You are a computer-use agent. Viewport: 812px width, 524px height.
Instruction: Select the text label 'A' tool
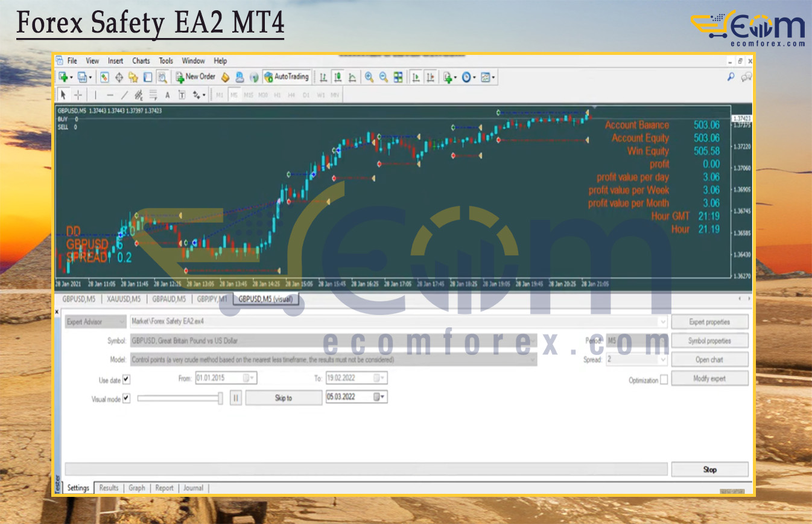pyautogui.click(x=167, y=95)
